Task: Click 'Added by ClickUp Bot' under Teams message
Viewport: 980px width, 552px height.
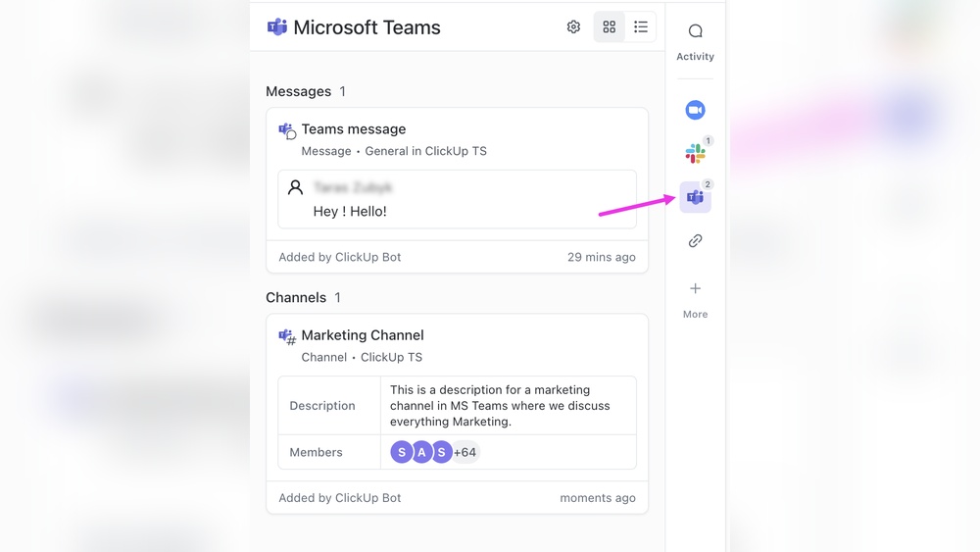Action: pyautogui.click(x=339, y=257)
